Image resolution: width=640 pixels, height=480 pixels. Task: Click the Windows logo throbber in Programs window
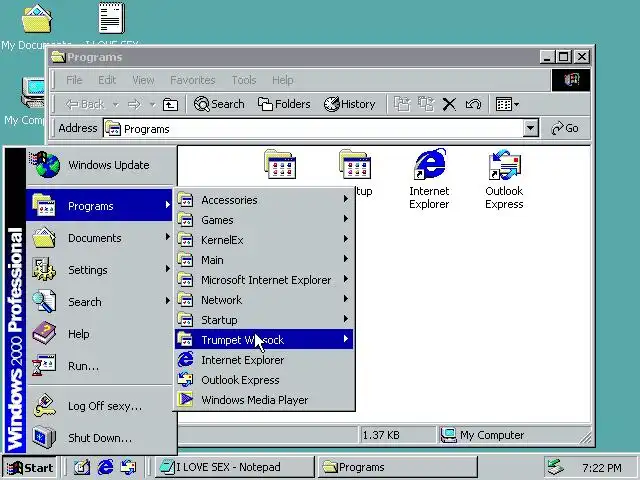click(571, 80)
